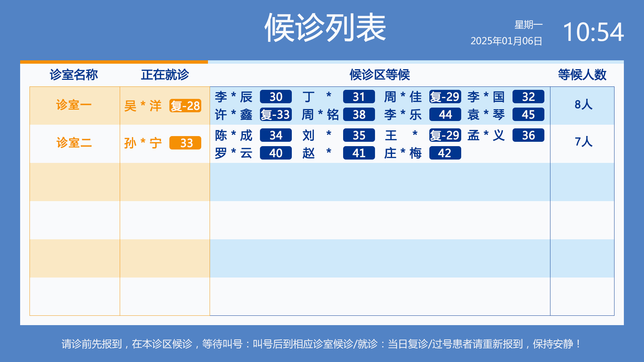Image resolution: width=644 pixels, height=362 pixels.
Task: Click the 诊室名称 column header
Action: pyautogui.click(x=74, y=75)
